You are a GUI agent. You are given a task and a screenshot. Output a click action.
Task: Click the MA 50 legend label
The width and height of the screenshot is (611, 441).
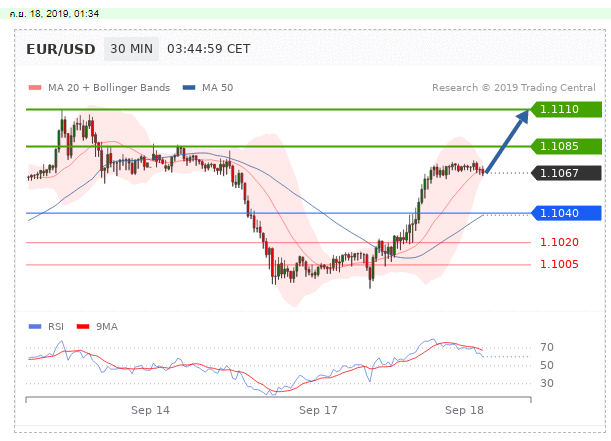coord(217,88)
